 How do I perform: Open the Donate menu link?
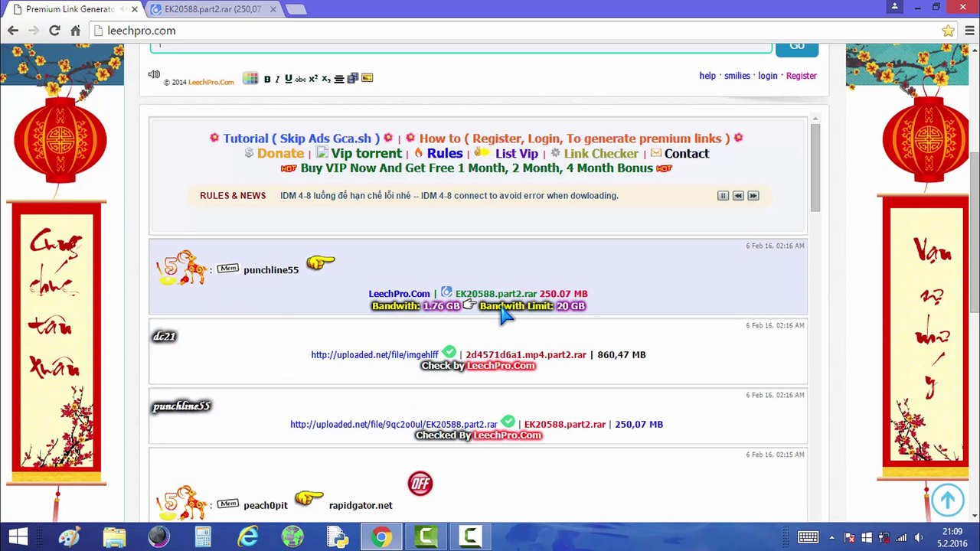280,153
